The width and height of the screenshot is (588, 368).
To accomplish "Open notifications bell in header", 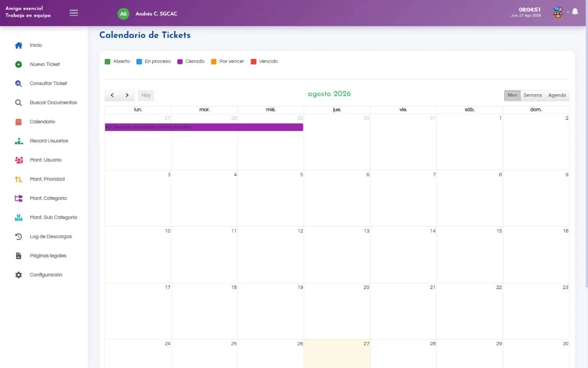I will 575,12.
